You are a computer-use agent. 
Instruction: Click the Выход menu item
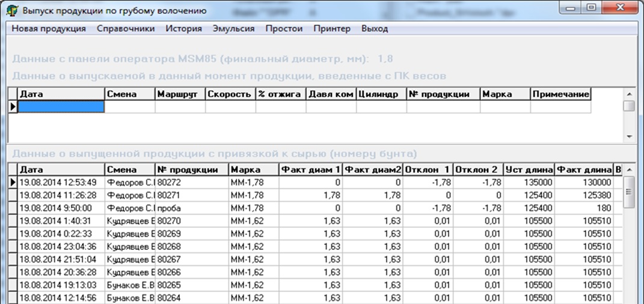click(x=375, y=29)
